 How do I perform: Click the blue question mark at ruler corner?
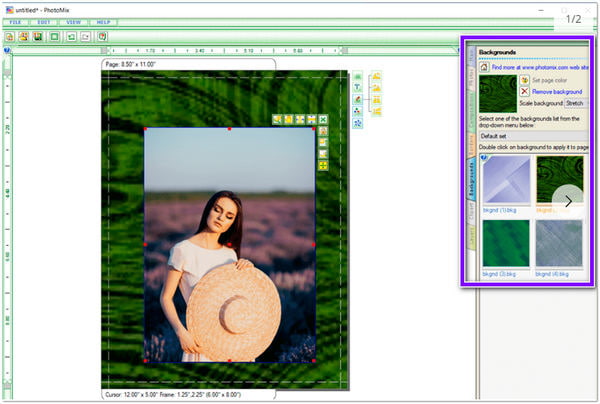[x=7, y=50]
